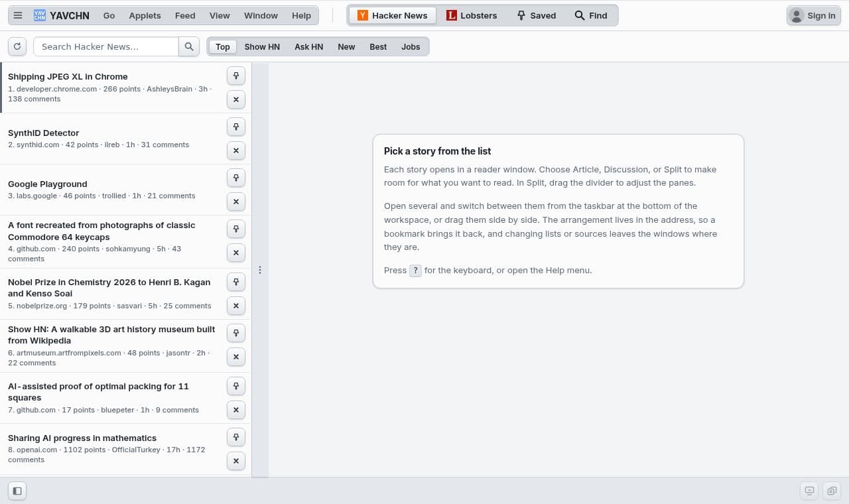The width and height of the screenshot is (849, 504).
Task: Dismiss the Shipping JPEG XL in Chrome story
Action: point(236,99)
